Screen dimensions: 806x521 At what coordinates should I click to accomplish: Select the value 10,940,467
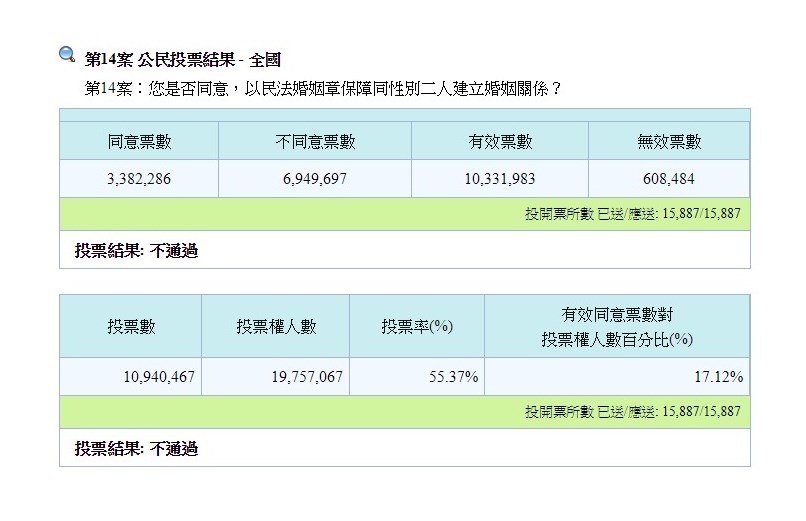[x=159, y=377]
